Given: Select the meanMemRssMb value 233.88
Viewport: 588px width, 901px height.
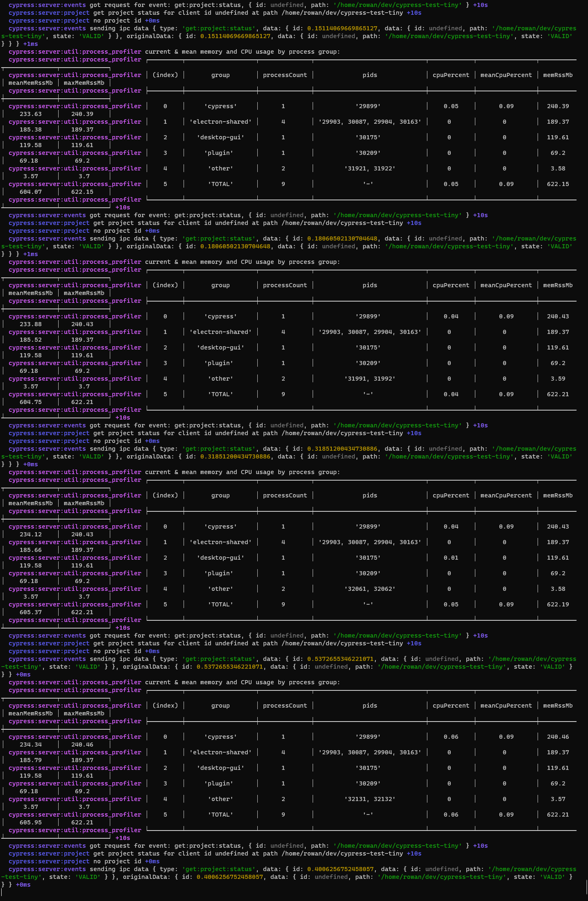Looking at the screenshot, I should [x=31, y=324].
